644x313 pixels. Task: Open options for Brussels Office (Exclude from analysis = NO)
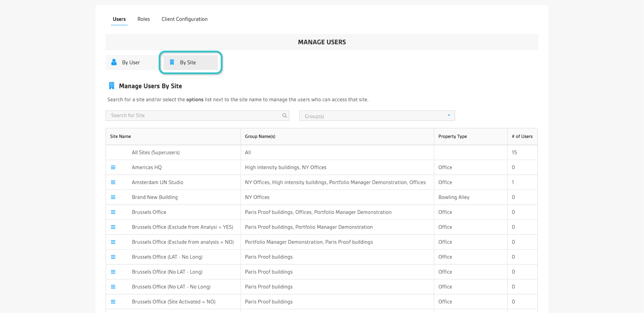(113, 242)
